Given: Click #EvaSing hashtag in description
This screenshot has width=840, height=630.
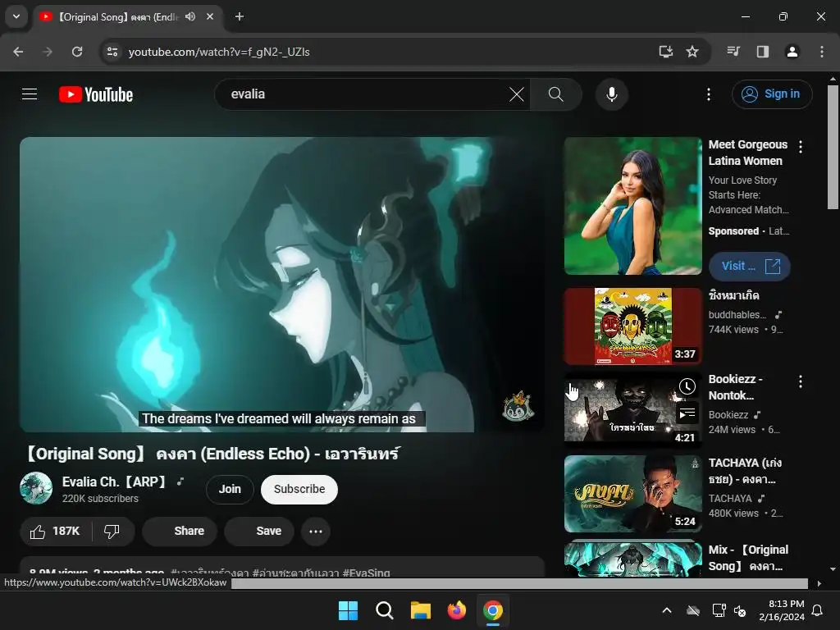Looking at the screenshot, I should 366,573.
